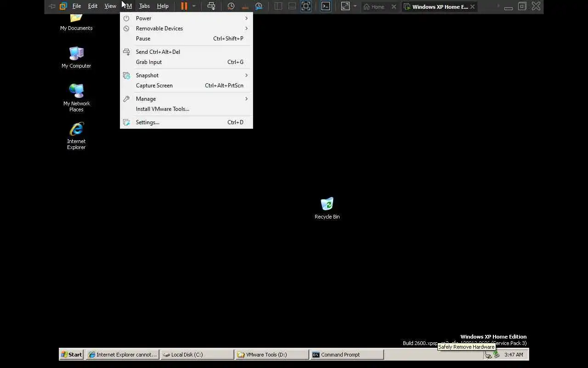This screenshot has height=368, width=588.
Task: Switch to Command Prompt taskbar button
Action: [x=347, y=355]
